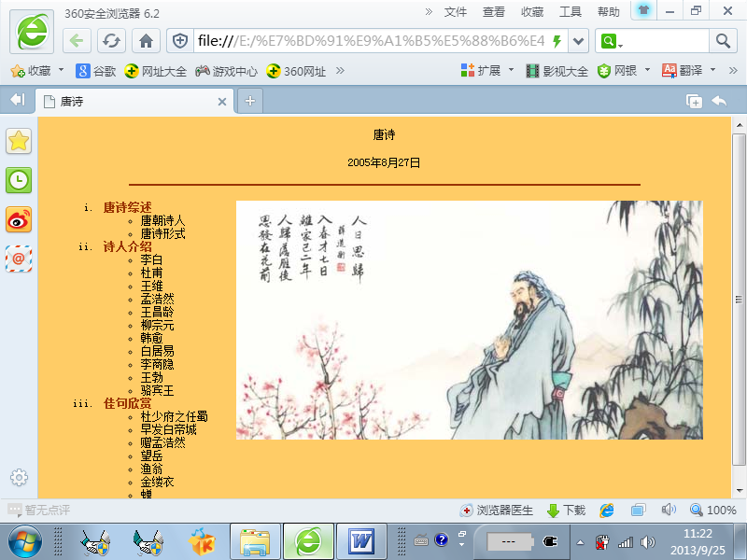
Task: Open the 翻译 dropdown arrow
Action: (x=712, y=71)
